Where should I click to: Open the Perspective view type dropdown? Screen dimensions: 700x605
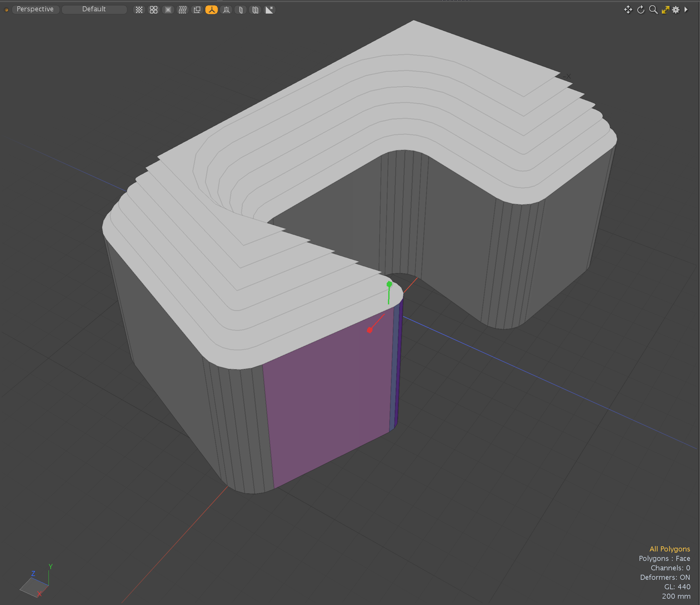coord(35,9)
